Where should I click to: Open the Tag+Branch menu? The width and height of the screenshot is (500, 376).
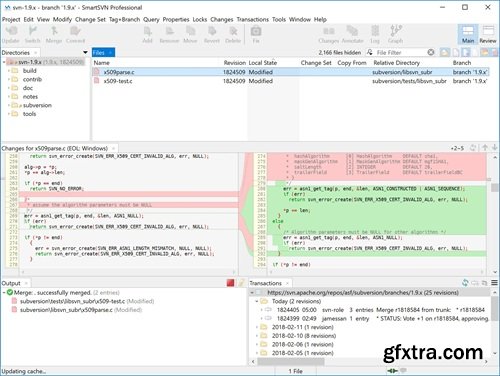(124, 19)
